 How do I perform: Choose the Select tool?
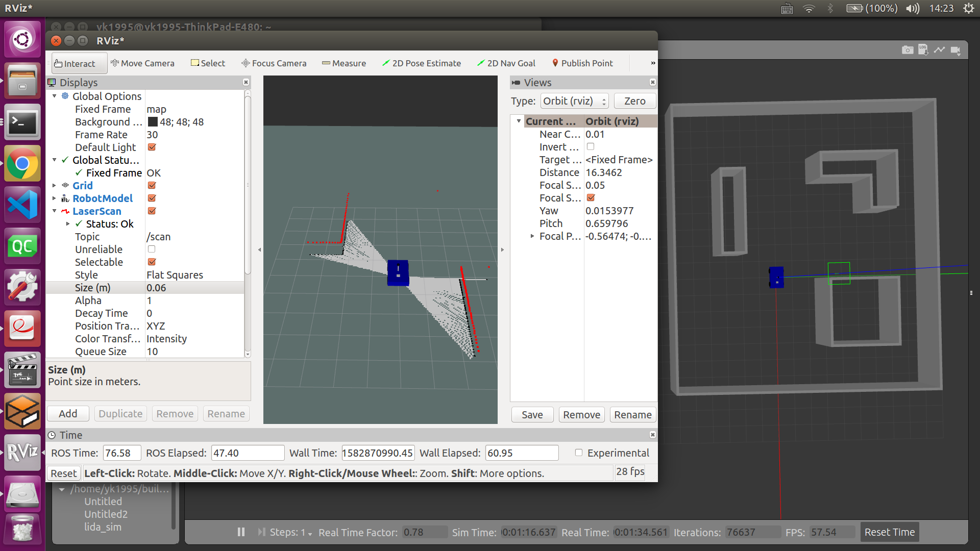[208, 63]
